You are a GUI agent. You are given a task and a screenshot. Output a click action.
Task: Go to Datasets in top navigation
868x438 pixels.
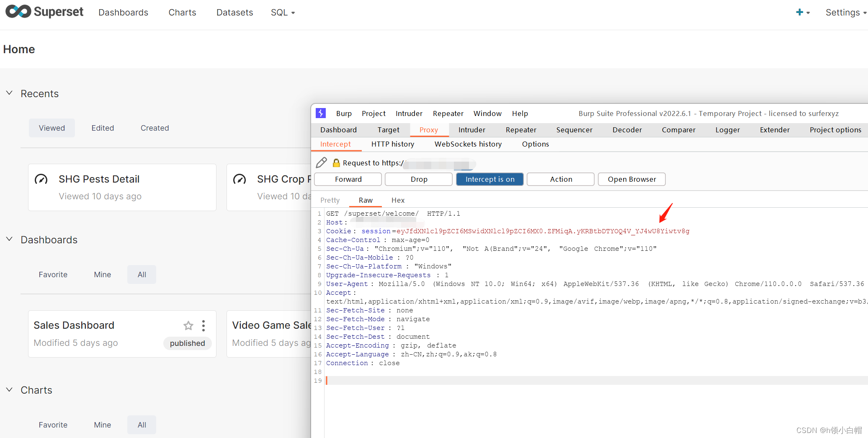234,13
